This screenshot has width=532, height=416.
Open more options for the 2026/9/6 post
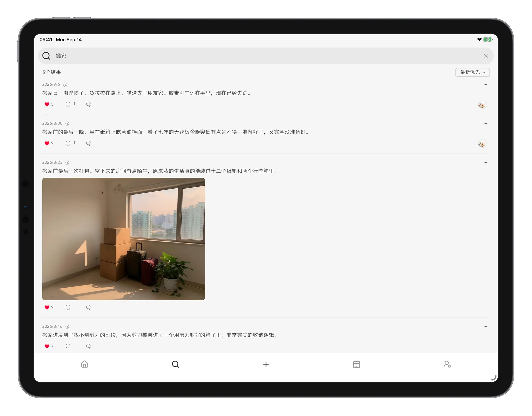pos(485,84)
